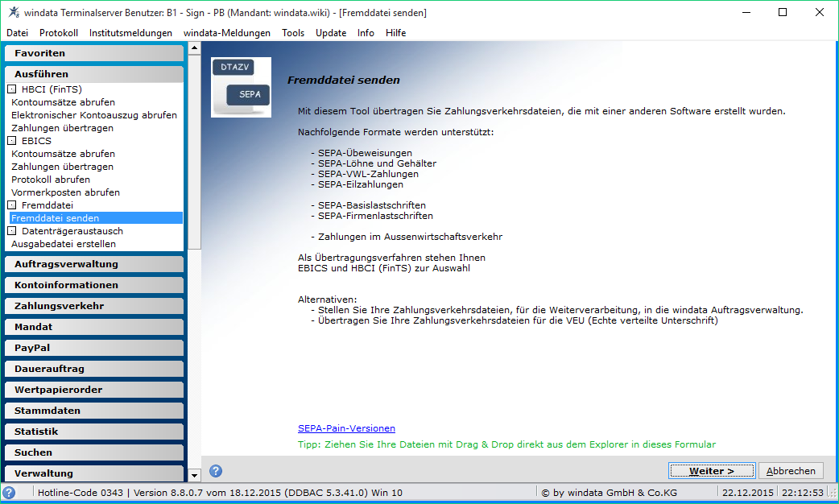839x504 pixels.
Task: Open the Institutsmeldungen menu
Action: click(x=130, y=33)
